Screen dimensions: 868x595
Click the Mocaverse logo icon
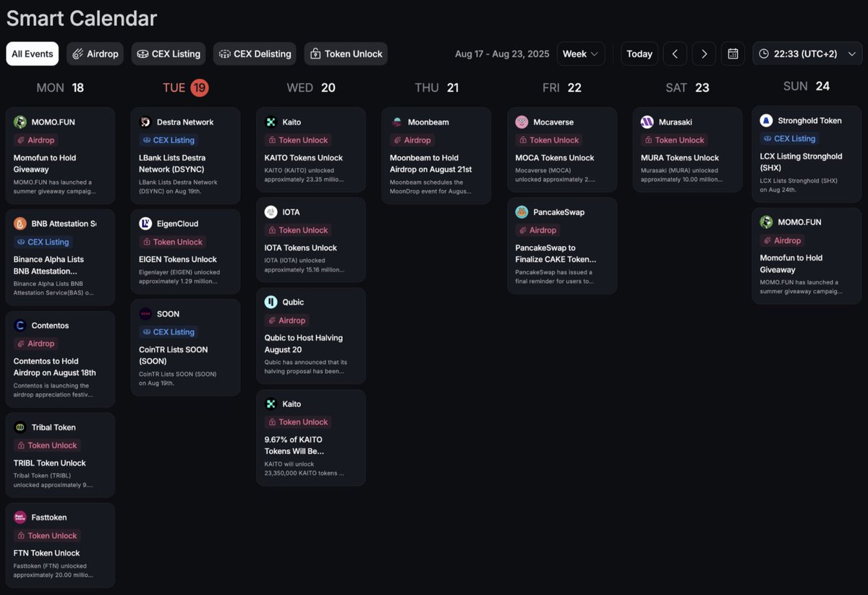522,122
